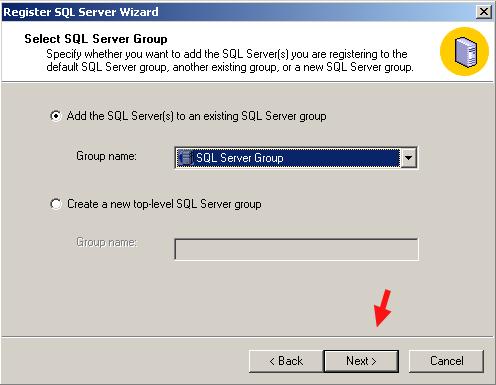Select 'Create a new top-level SQL Server group' radio

pos(56,204)
